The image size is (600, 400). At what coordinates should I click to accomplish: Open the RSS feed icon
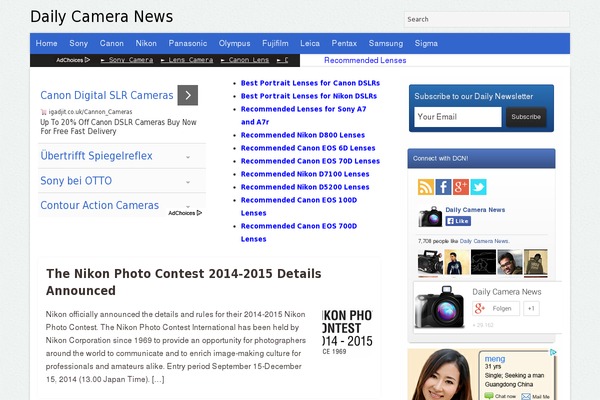click(426, 187)
